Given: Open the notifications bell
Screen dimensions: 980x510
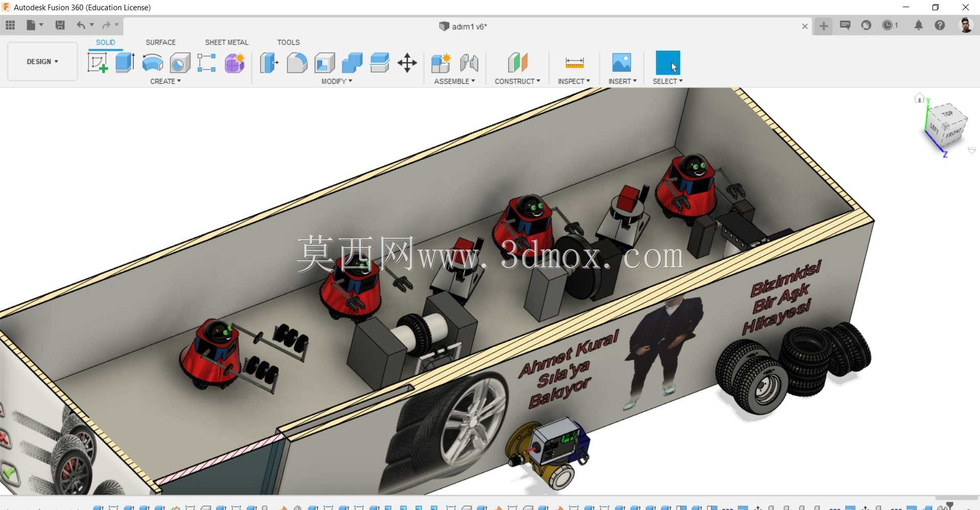Looking at the screenshot, I should 919,25.
